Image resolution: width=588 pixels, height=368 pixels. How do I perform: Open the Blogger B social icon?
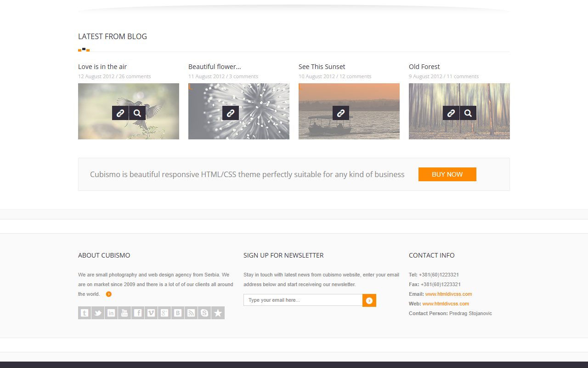[178, 313]
